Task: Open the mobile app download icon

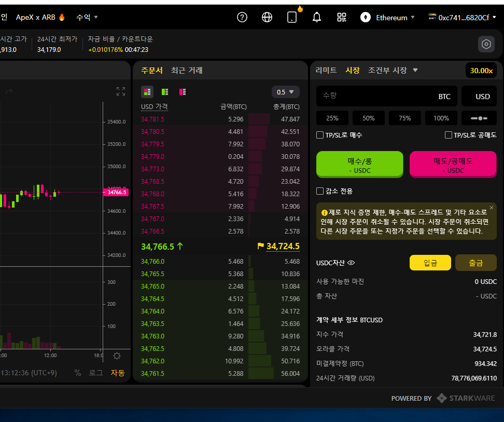Action: (292, 17)
